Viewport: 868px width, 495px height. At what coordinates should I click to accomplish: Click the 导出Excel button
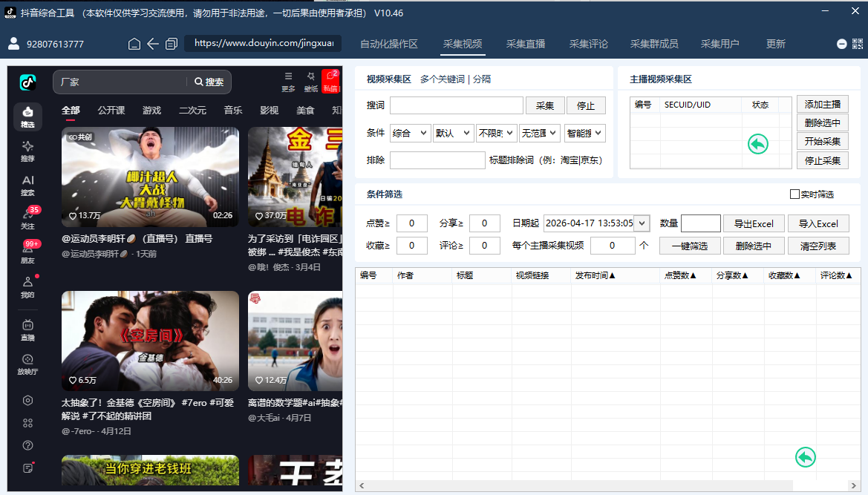point(754,223)
